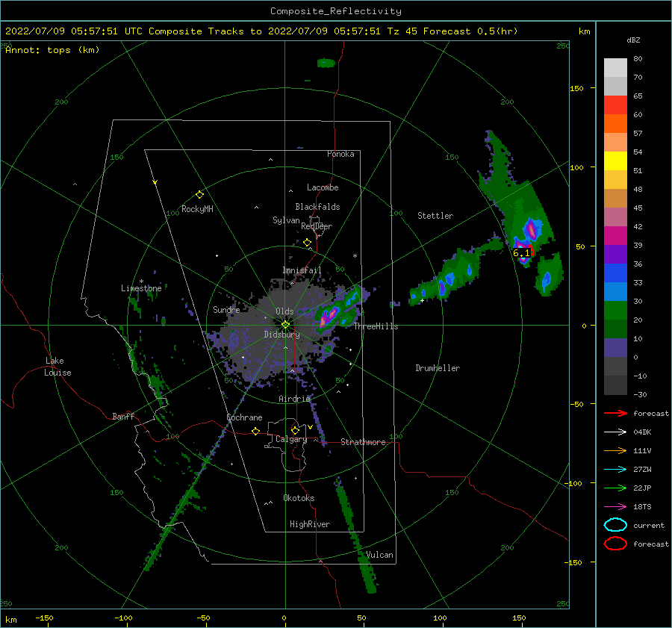Click the Innisfail map label

[302, 270]
